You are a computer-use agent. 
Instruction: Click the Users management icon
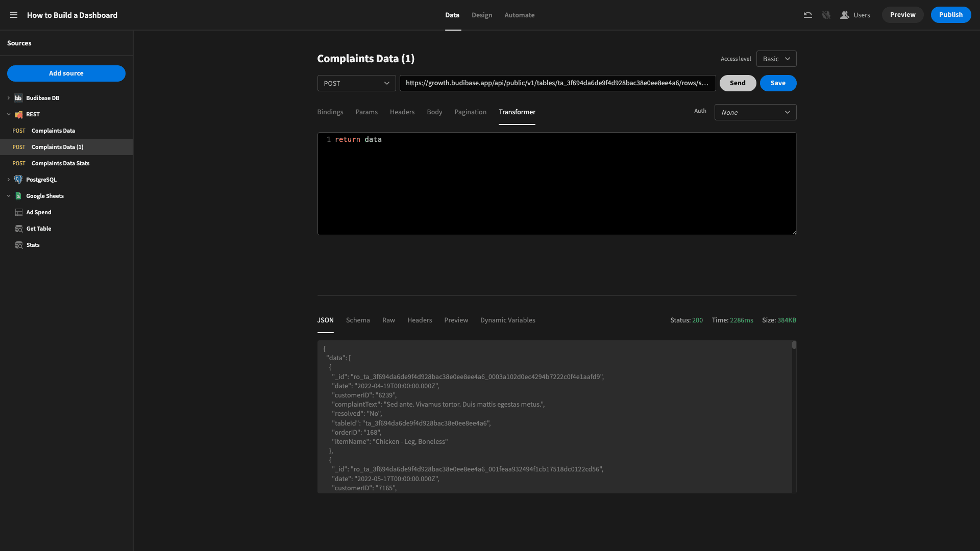(844, 15)
